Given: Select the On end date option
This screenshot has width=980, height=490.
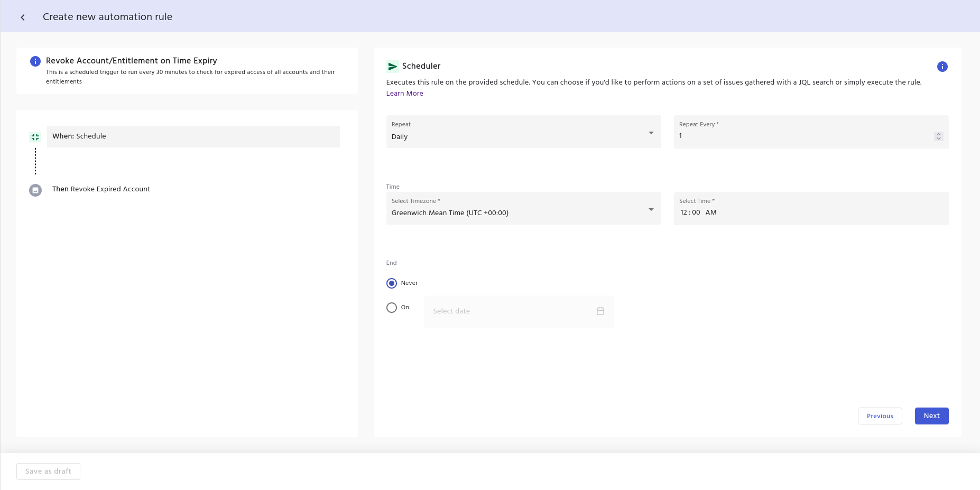Looking at the screenshot, I should [x=392, y=308].
